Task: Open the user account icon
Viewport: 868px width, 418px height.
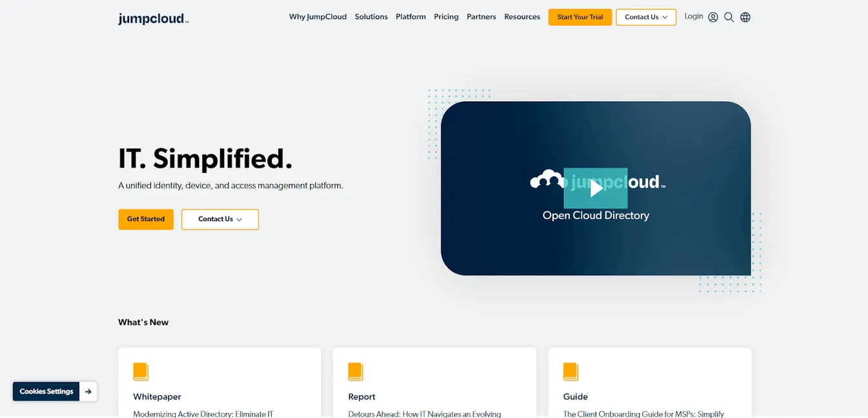Action: pyautogui.click(x=713, y=17)
